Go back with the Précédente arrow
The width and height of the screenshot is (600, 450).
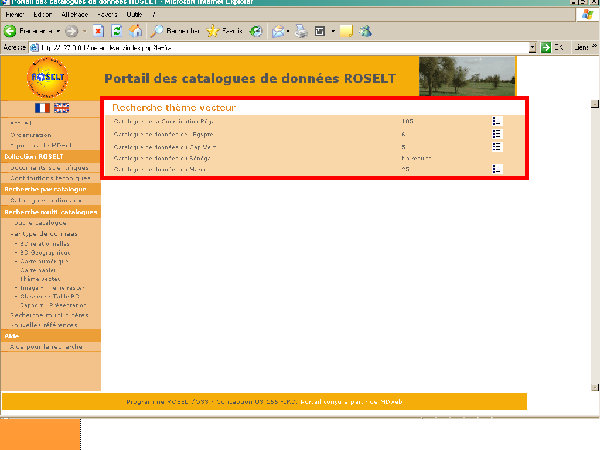point(10,31)
